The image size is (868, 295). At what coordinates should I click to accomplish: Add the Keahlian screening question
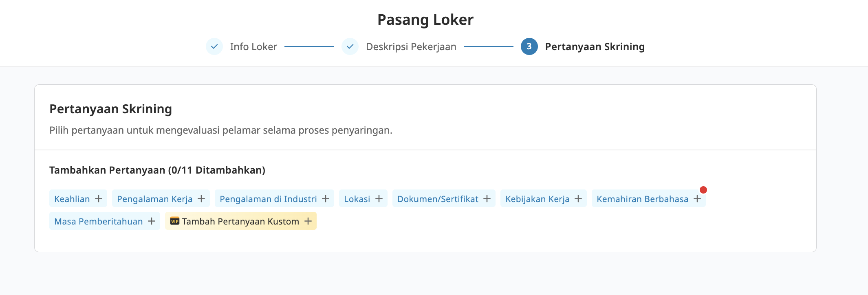(72, 199)
